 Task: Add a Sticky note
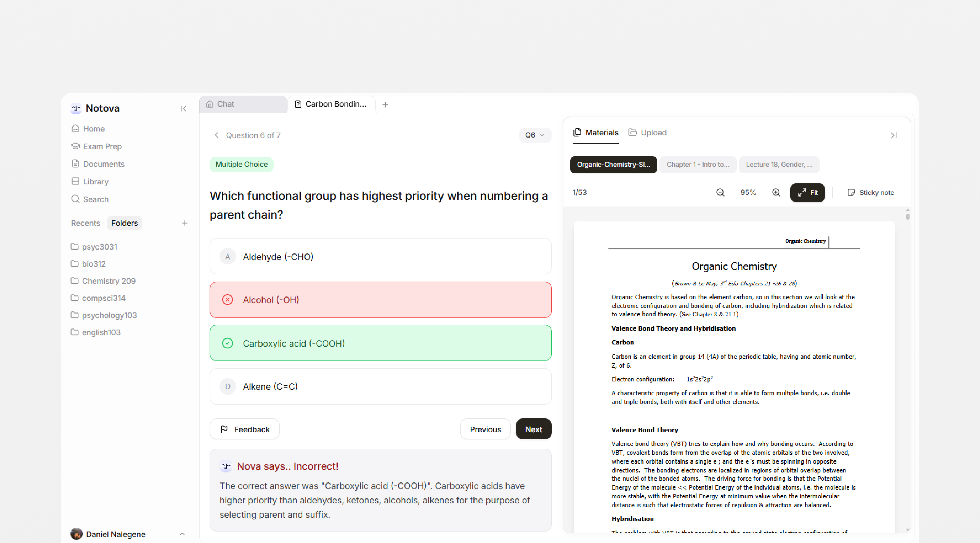pyautogui.click(x=871, y=193)
